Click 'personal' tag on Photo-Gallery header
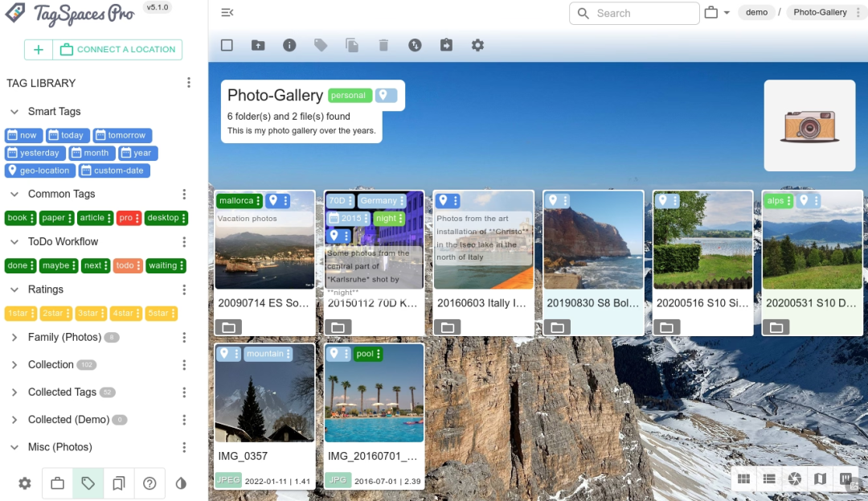 click(x=350, y=95)
